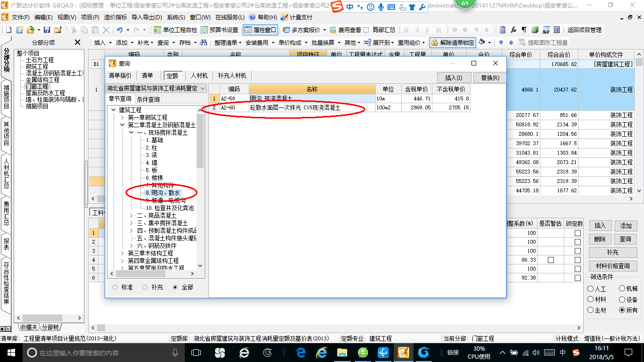Click the calculator icon in toolbar
The width and height of the screenshot is (644, 362).
click(x=503, y=30)
